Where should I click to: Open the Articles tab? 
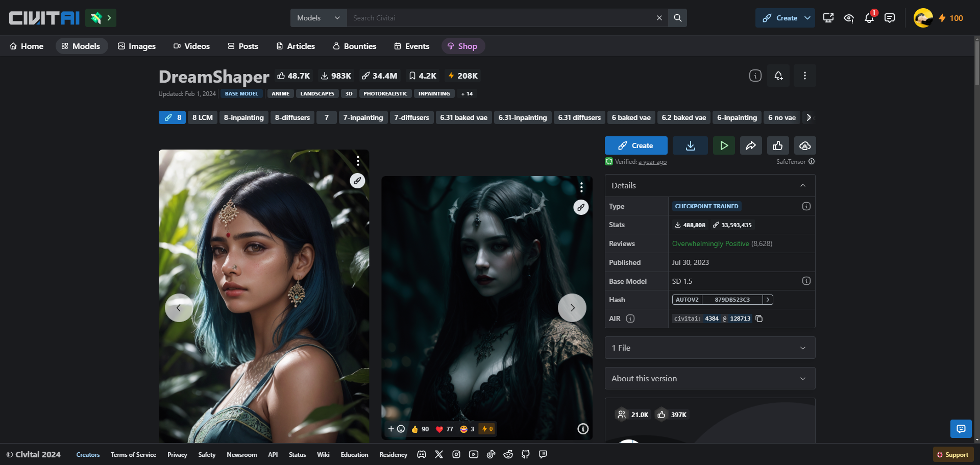296,46
